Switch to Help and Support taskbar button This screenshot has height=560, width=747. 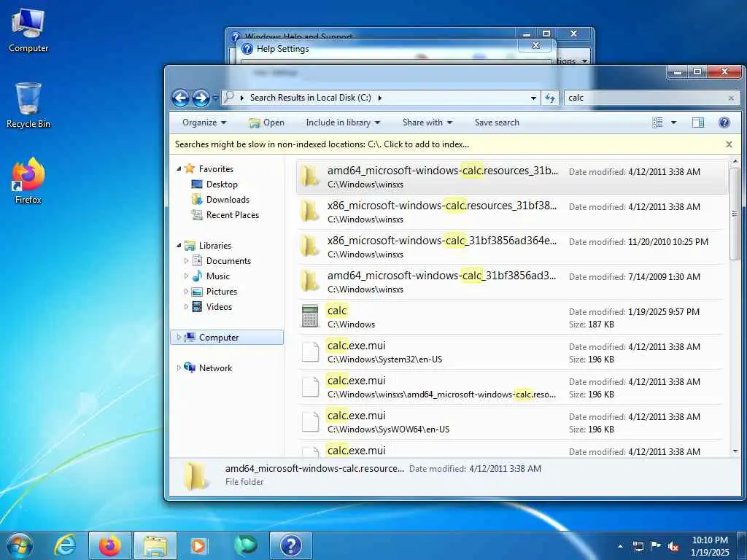290,545
